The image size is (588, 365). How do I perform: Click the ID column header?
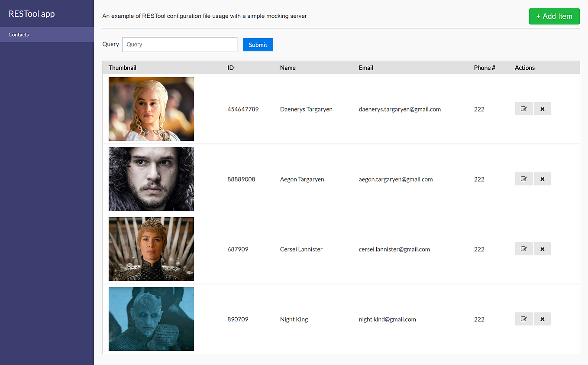tap(230, 68)
